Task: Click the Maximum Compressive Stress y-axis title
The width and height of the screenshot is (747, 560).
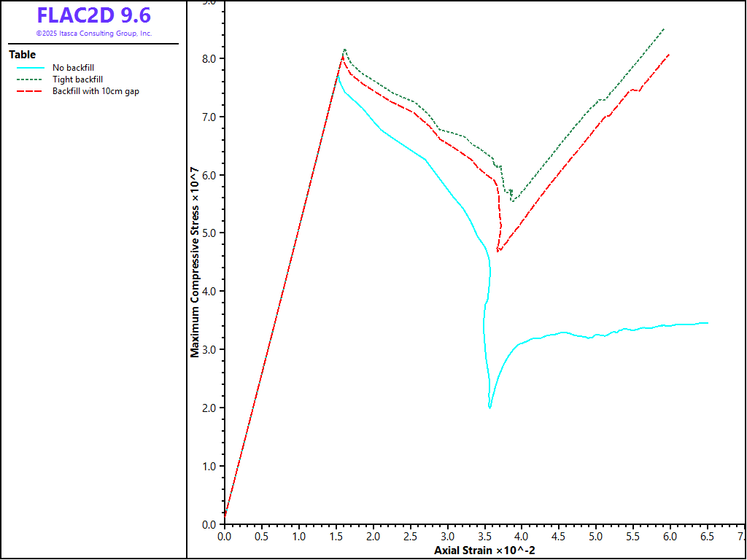Action: (x=195, y=263)
